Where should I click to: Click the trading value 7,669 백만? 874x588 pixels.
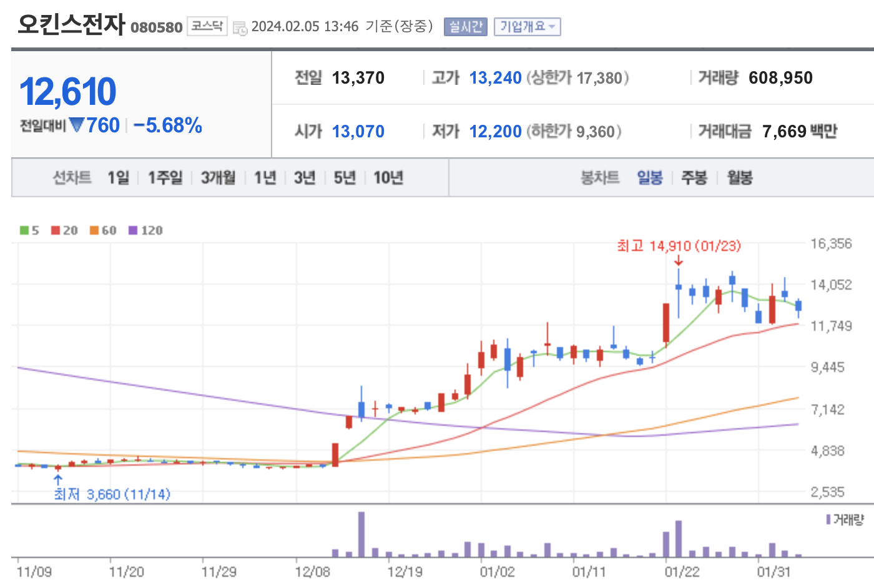point(800,132)
